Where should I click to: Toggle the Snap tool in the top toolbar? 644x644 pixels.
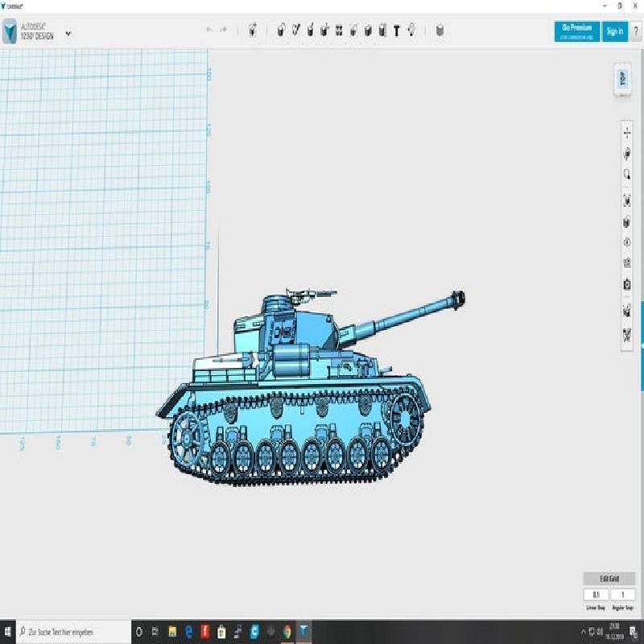tap(411, 31)
